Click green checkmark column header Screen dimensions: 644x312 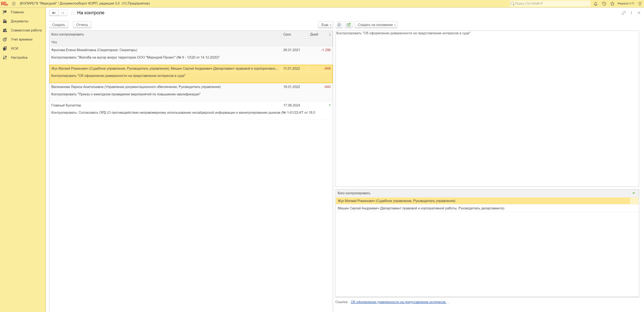[634, 193]
